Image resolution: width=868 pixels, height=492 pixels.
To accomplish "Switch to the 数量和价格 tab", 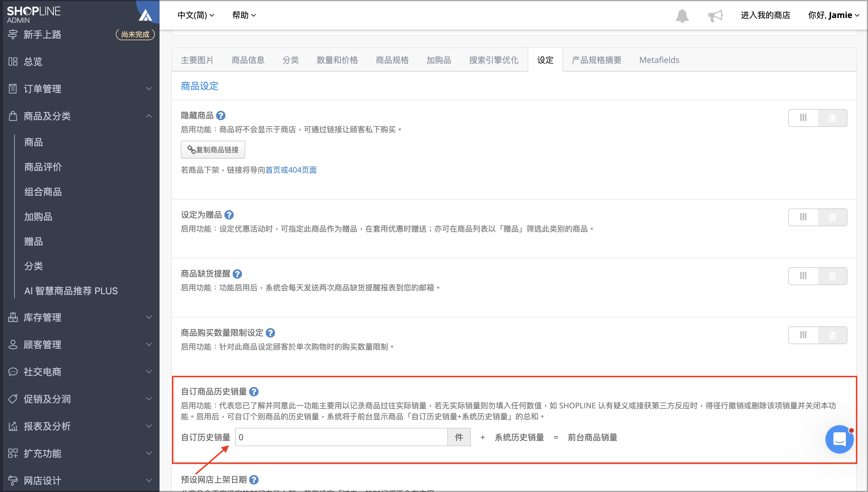I will point(337,60).
